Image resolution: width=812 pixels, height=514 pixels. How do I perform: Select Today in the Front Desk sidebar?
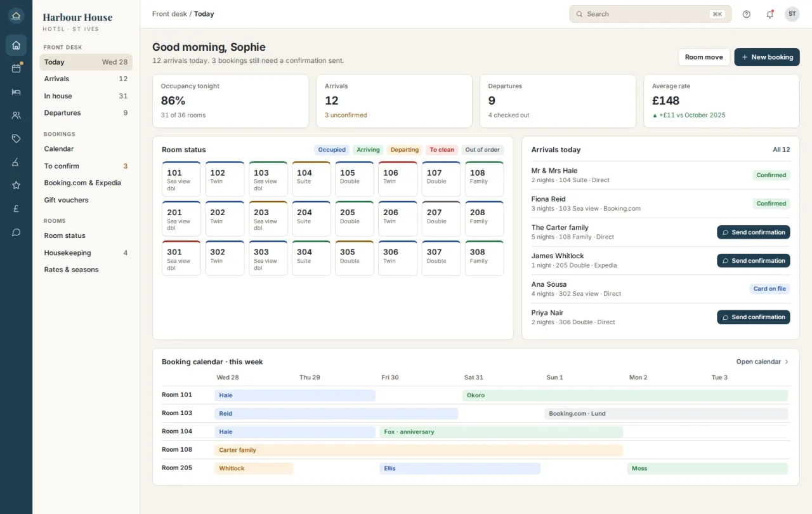coord(86,62)
